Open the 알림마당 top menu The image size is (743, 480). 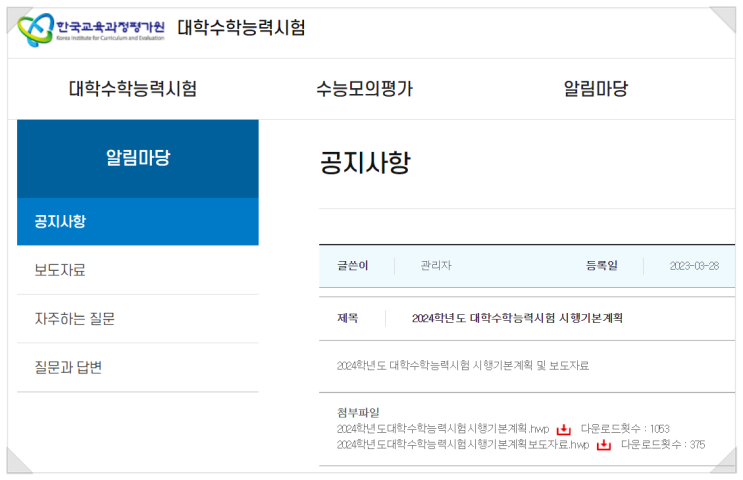coord(596,89)
